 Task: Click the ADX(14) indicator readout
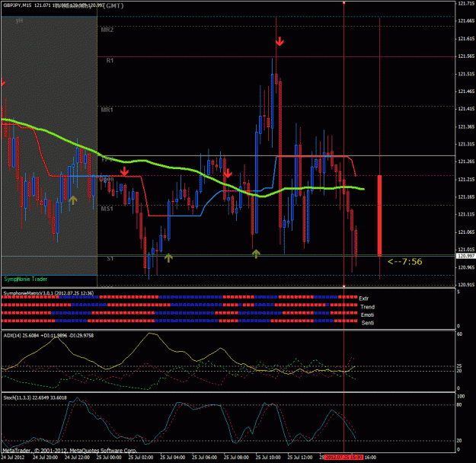[49, 336]
